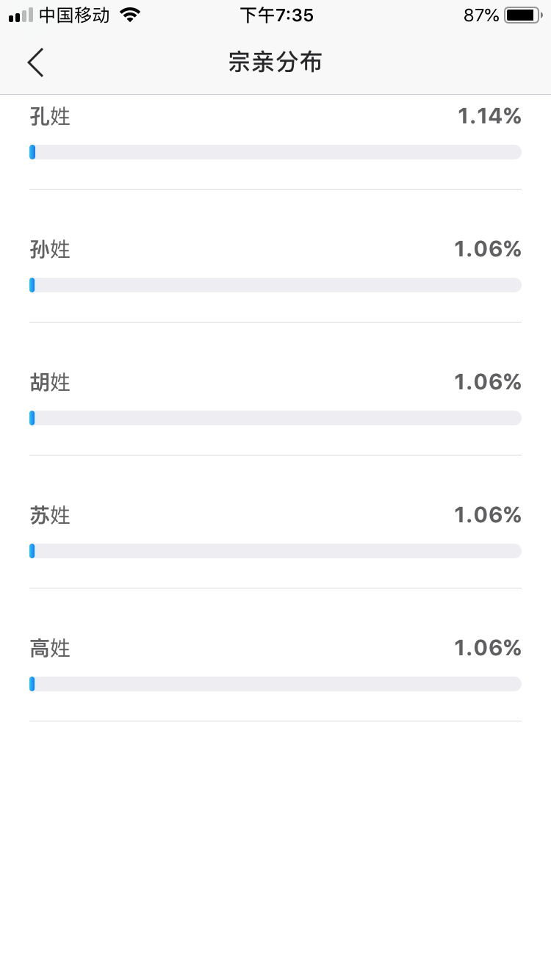Select the 孙姓 surname label
This screenshot has width=551, height=980.
[50, 249]
